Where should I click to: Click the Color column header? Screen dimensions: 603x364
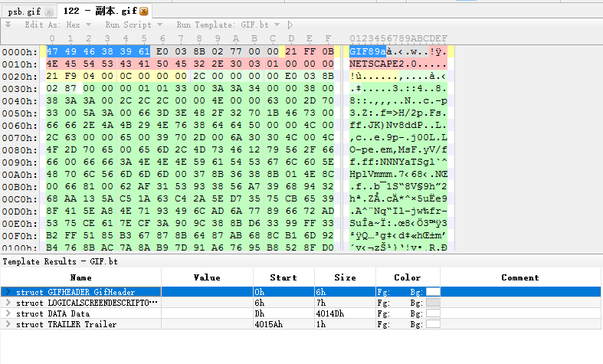(x=408, y=277)
